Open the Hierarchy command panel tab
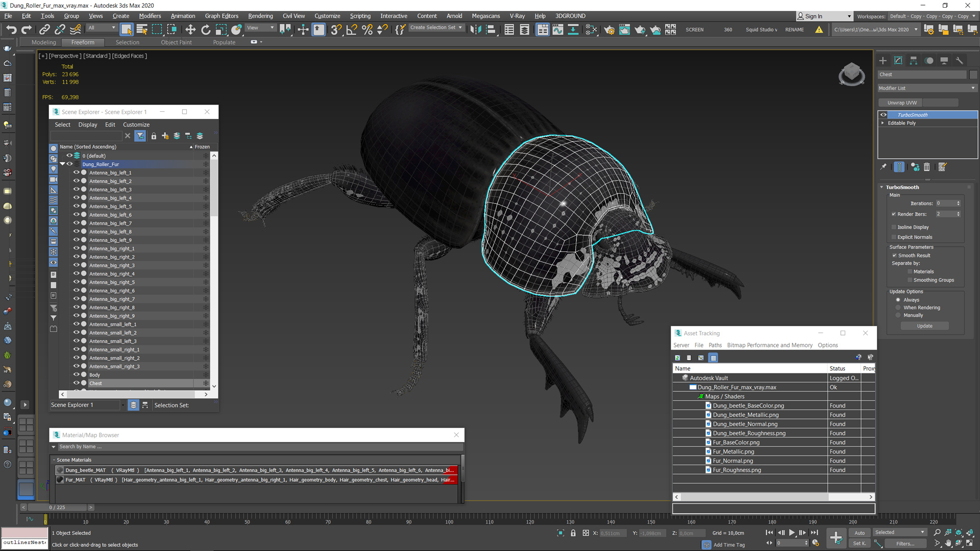The width and height of the screenshot is (980, 551). coord(914,61)
